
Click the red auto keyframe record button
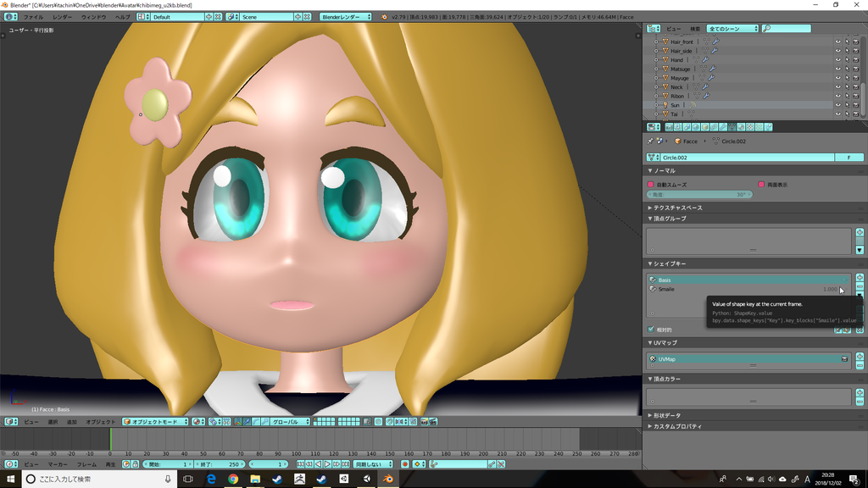tap(404, 464)
